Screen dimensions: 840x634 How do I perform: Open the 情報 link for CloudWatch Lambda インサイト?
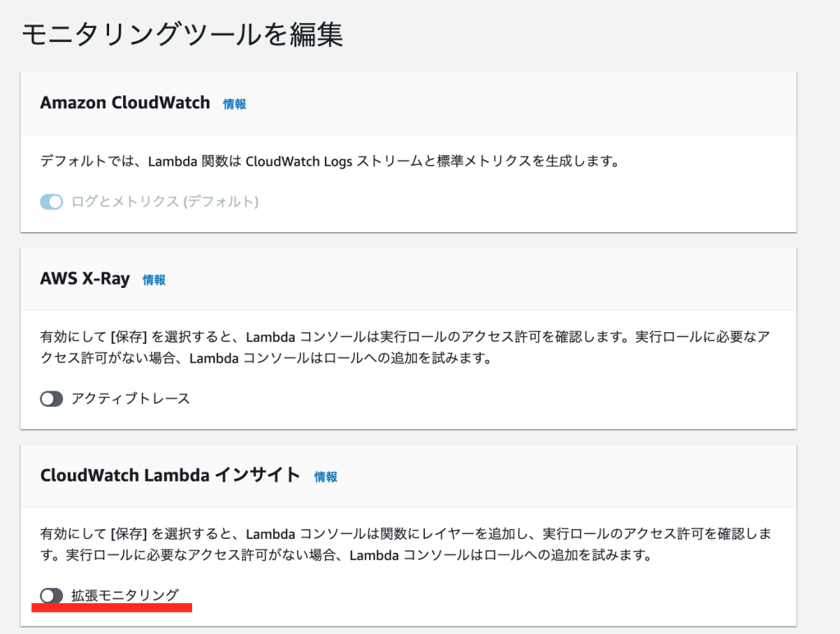(x=327, y=476)
